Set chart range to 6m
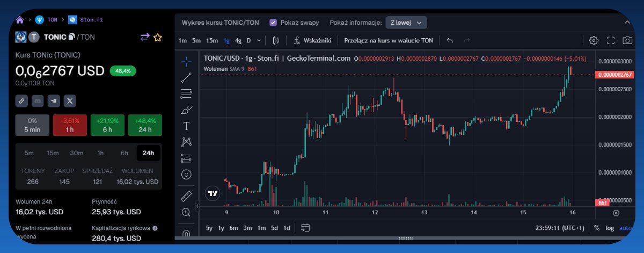This screenshot has width=644, height=253. (233, 228)
